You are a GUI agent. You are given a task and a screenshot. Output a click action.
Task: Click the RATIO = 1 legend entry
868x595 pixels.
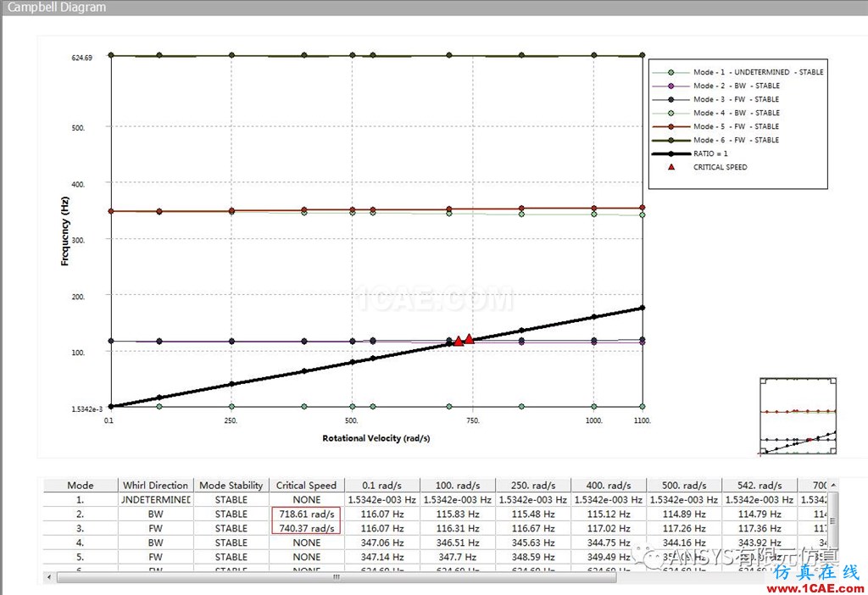tap(690, 153)
